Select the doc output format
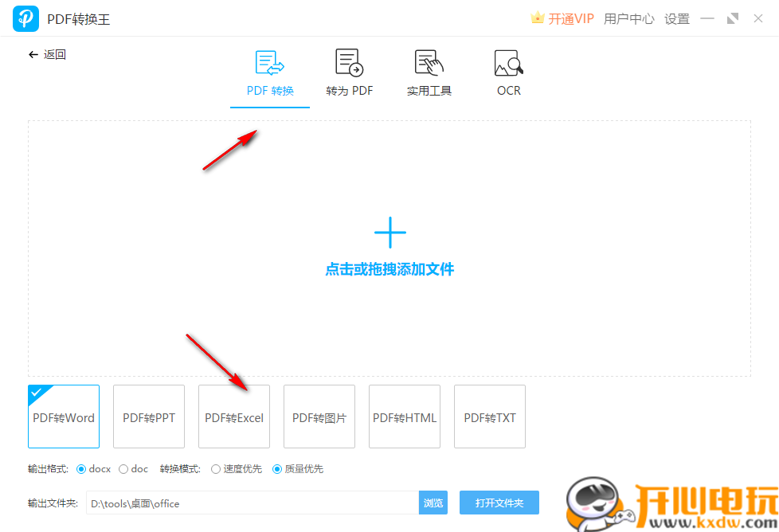779x532 pixels. pos(123,469)
